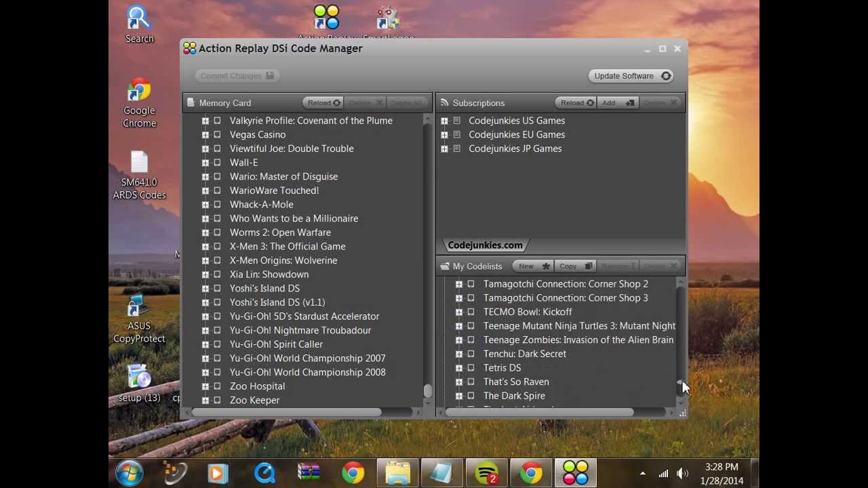Screen dimensions: 868x488
Task: Check the Vegas Casino checkbox
Action: pos(217,135)
